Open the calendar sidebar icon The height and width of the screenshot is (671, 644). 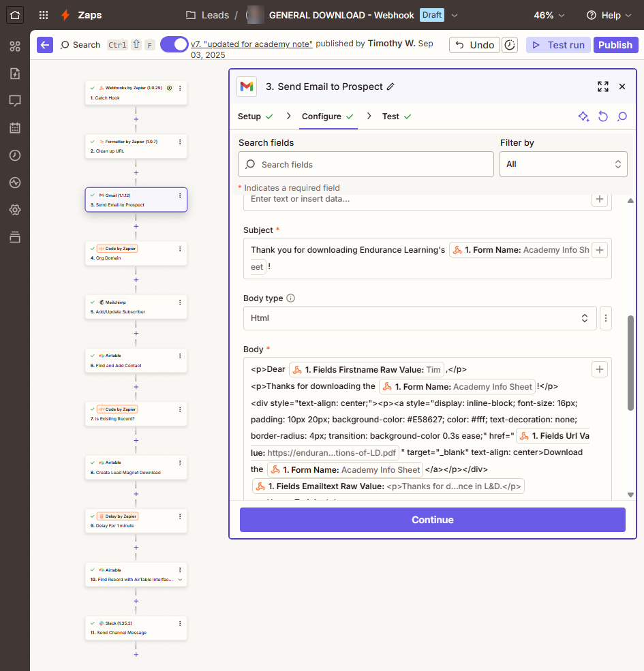click(x=15, y=128)
